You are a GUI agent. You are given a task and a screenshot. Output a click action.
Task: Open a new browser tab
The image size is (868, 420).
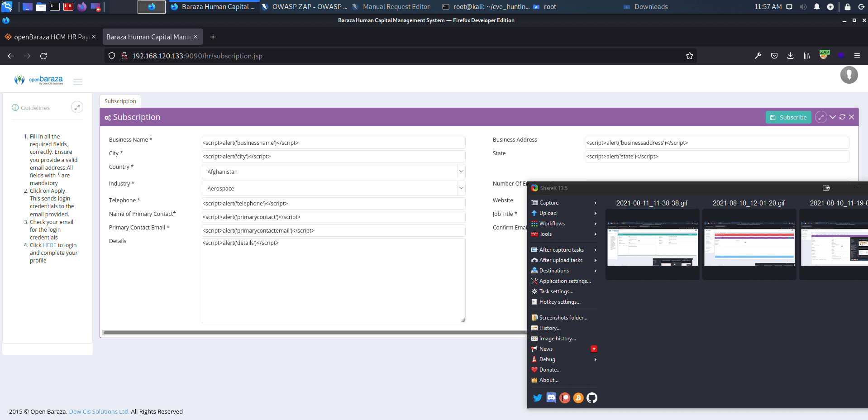click(213, 37)
